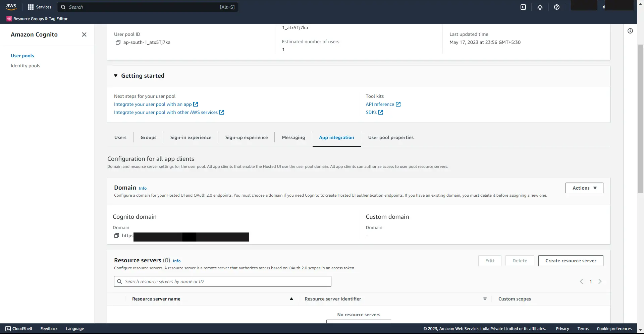Open Cookie preferences in footer

[614, 329]
